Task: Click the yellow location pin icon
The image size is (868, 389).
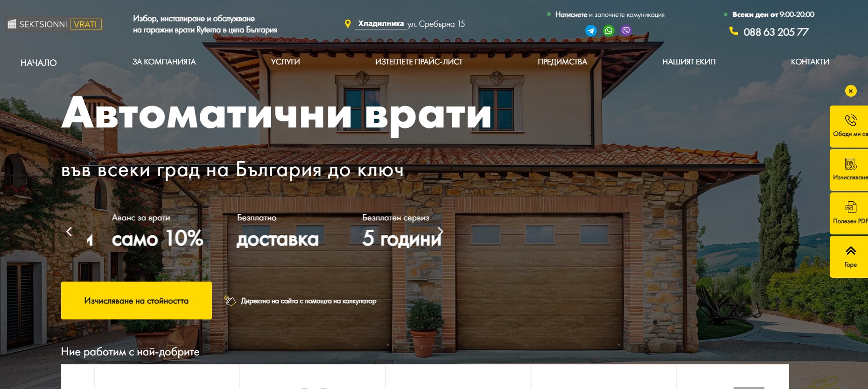Action: pos(348,24)
